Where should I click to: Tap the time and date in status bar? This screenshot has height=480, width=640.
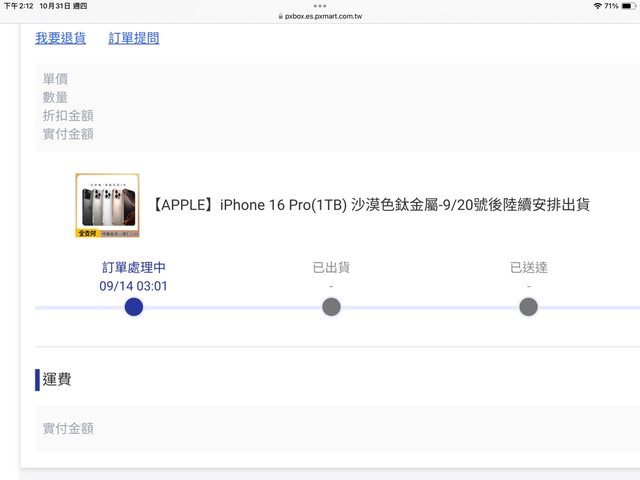click(x=45, y=6)
